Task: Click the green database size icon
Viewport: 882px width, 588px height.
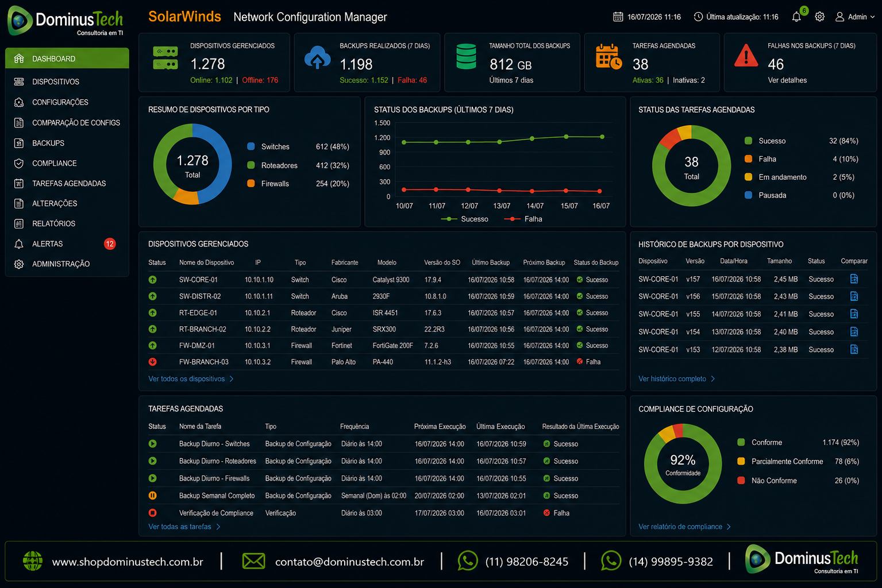Action: [x=466, y=56]
